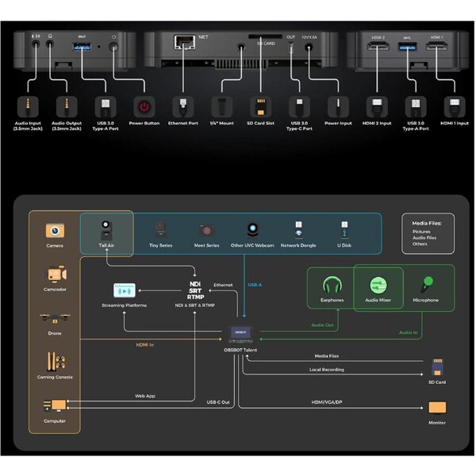Click the SD Card Slot icon
Screen dimensions: 476x476
click(x=261, y=107)
